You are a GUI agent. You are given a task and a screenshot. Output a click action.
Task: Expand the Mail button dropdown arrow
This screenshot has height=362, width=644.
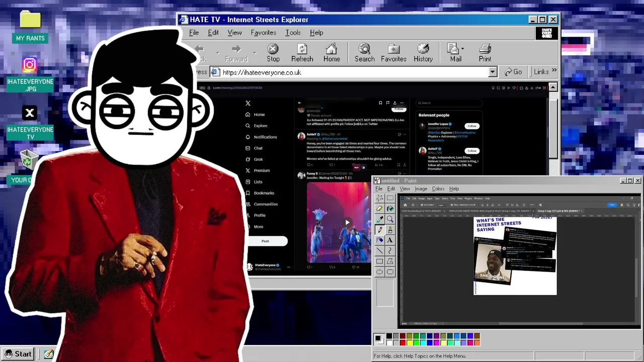462,49
